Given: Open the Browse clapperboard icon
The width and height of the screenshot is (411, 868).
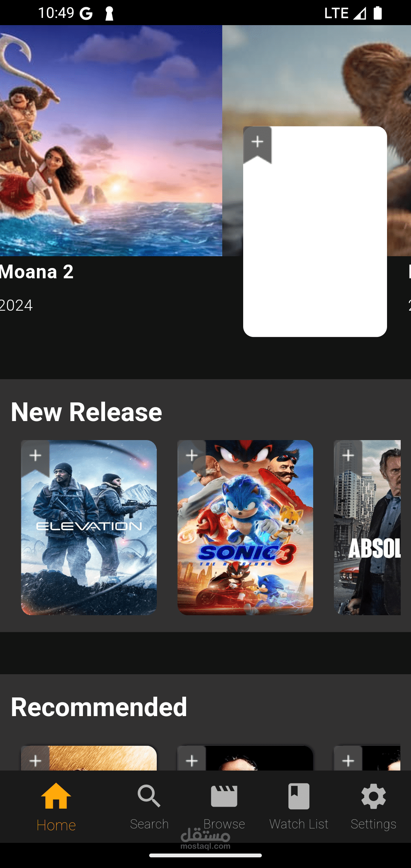Looking at the screenshot, I should [224, 796].
